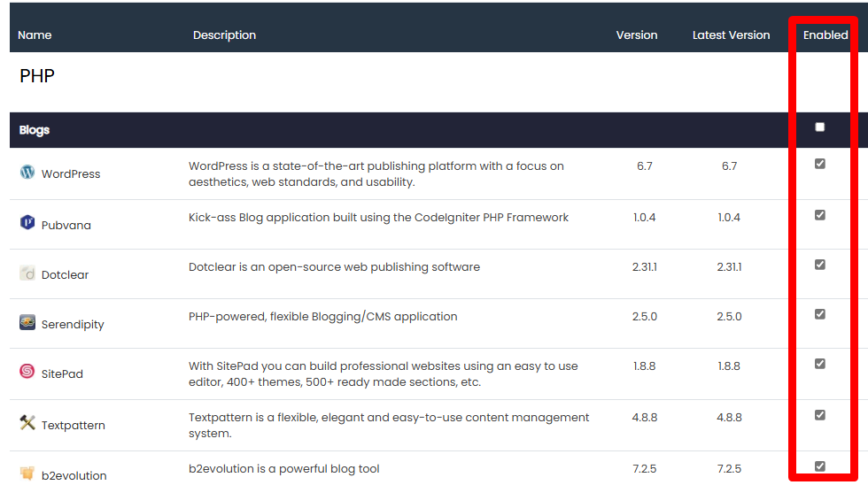
Task: Click the SitePad spiral icon
Action: 27,371
